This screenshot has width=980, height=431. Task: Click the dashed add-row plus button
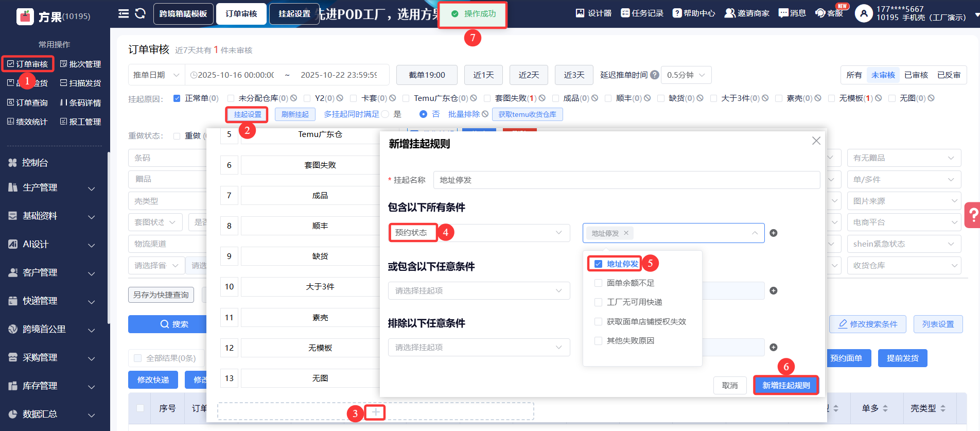[x=376, y=412]
